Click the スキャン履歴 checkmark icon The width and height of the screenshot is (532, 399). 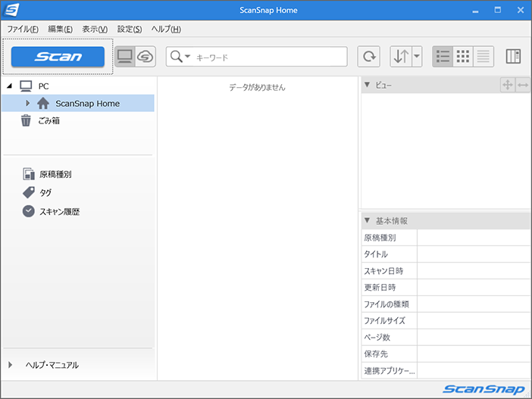pos(29,211)
